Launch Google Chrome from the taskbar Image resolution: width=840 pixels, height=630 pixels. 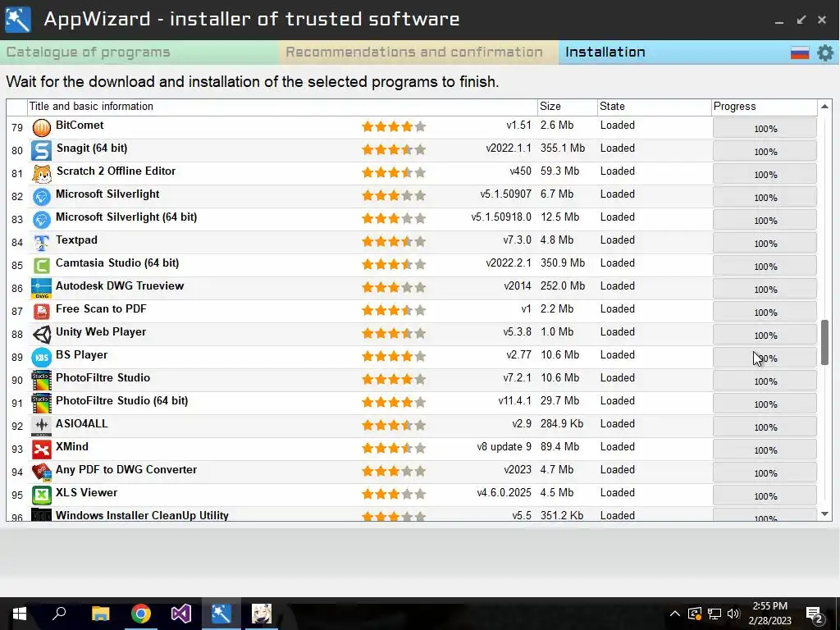pos(141,614)
